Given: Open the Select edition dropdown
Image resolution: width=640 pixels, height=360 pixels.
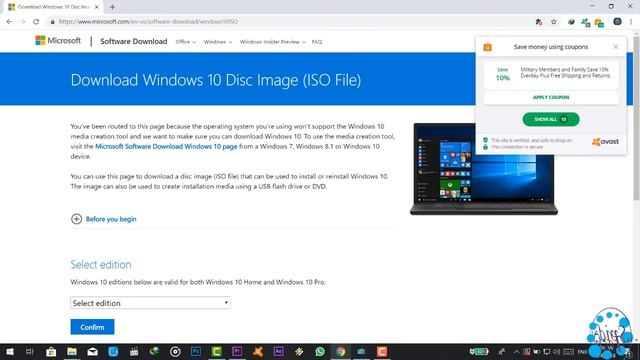Looking at the screenshot, I should click(150, 303).
